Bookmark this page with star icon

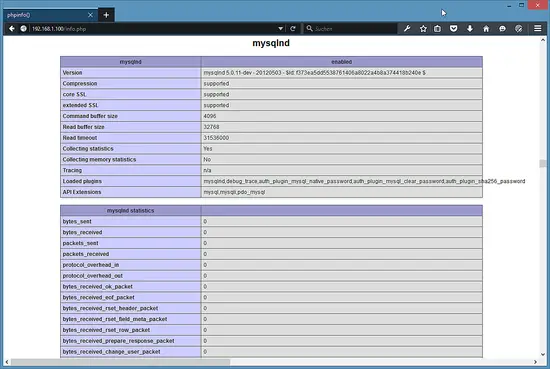[423, 29]
